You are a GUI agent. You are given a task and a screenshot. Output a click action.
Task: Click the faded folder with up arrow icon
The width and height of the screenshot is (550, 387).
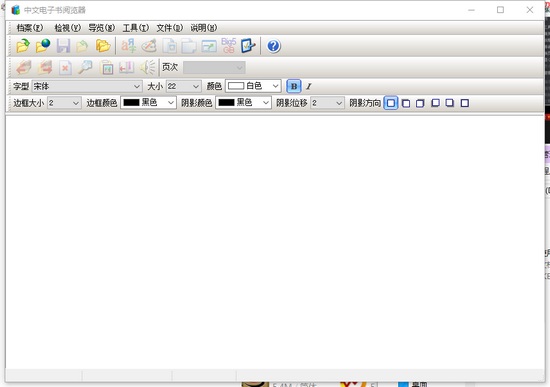82,46
